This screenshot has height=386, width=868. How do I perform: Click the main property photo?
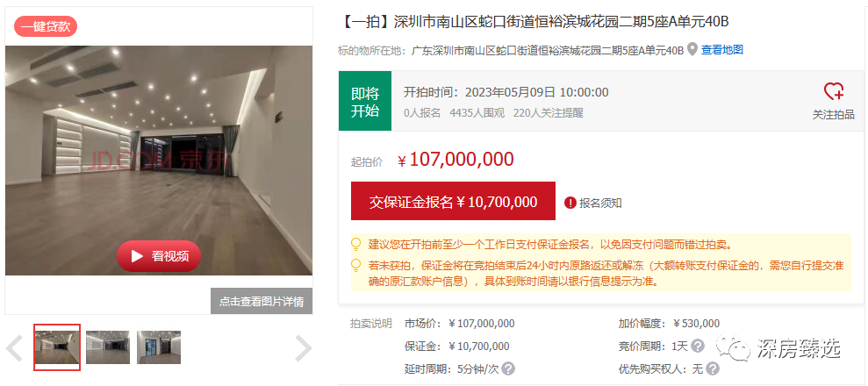coord(159,161)
